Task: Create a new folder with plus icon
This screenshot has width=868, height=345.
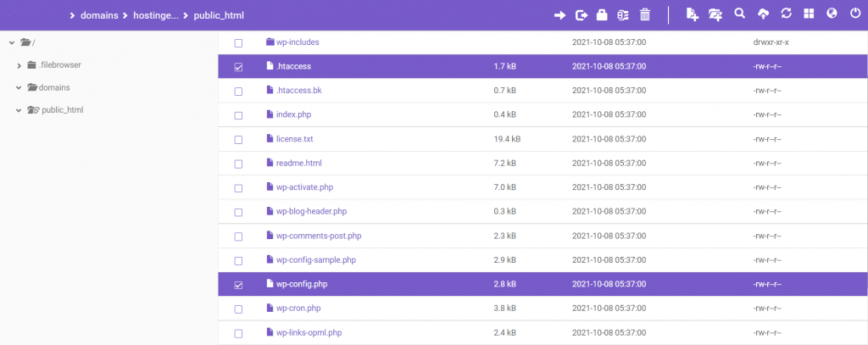Action: 715,15
